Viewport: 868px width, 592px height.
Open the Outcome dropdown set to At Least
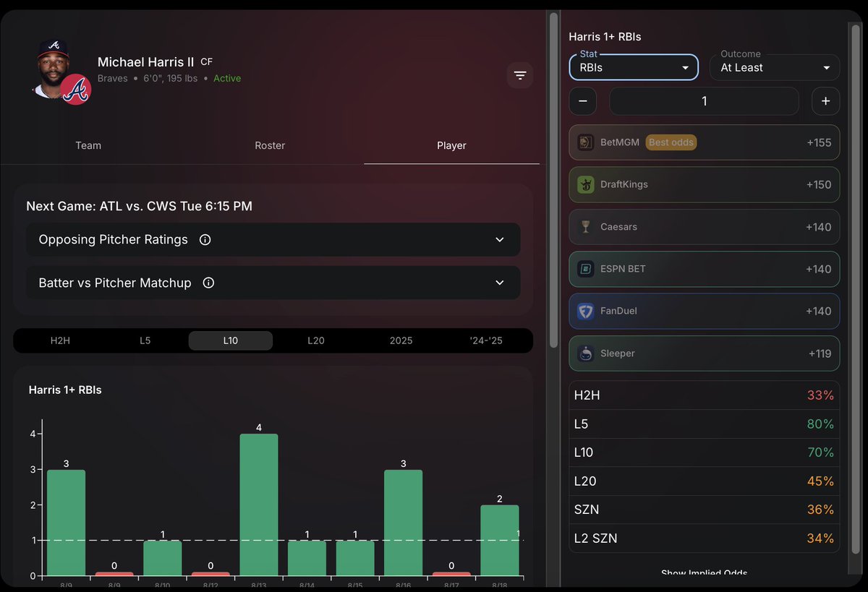pyautogui.click(x=775, y=67)
